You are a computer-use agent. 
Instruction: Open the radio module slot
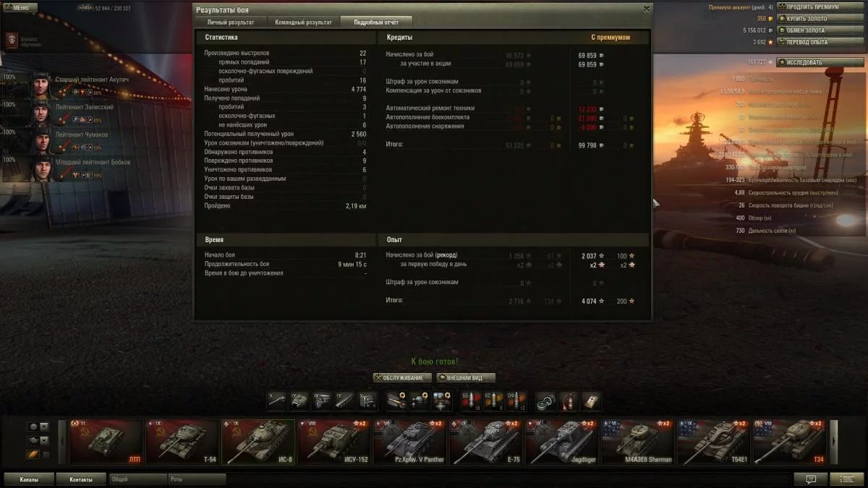(x=368, y=401)
